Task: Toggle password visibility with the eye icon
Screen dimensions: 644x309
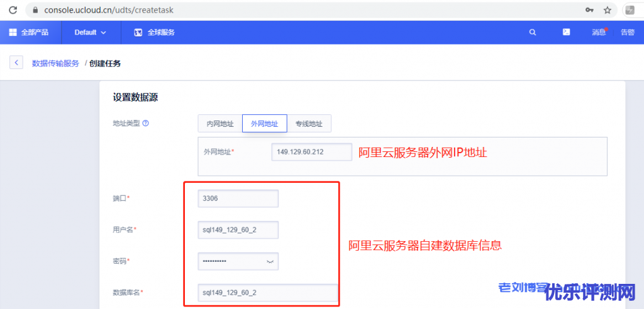Action: (x=270, y=261)
